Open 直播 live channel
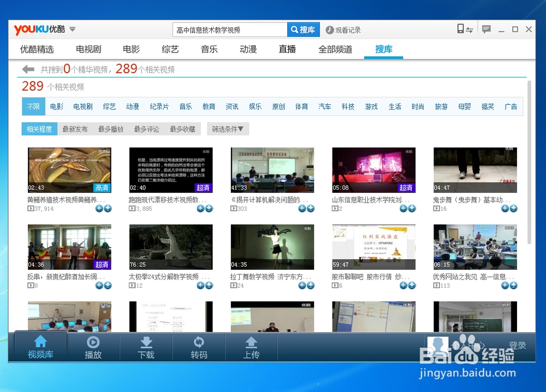546x392 pixels. pos(287,49)
